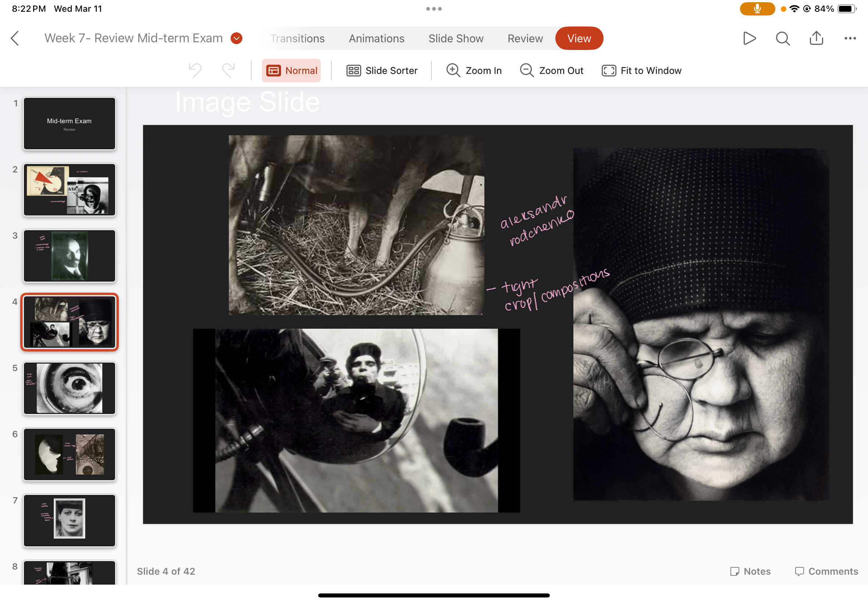This screenshot has height=603, width=868.
Task: Open the more options ellipsis menu
Action: [x=850, y=38]
